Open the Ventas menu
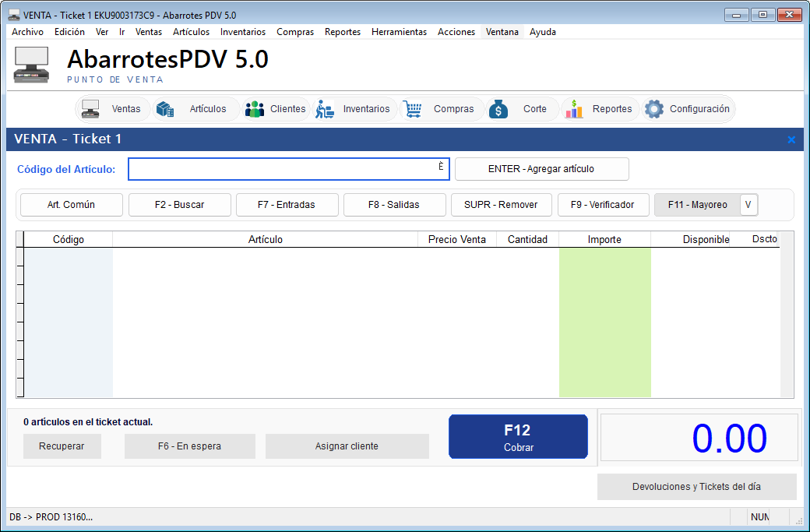 pos(149,32)
